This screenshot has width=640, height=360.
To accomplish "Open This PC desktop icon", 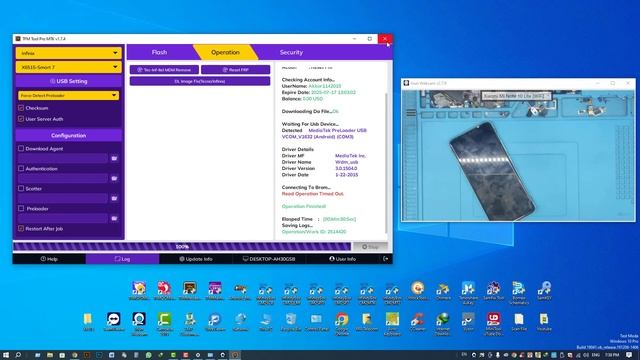I will (x=265, y=322).
